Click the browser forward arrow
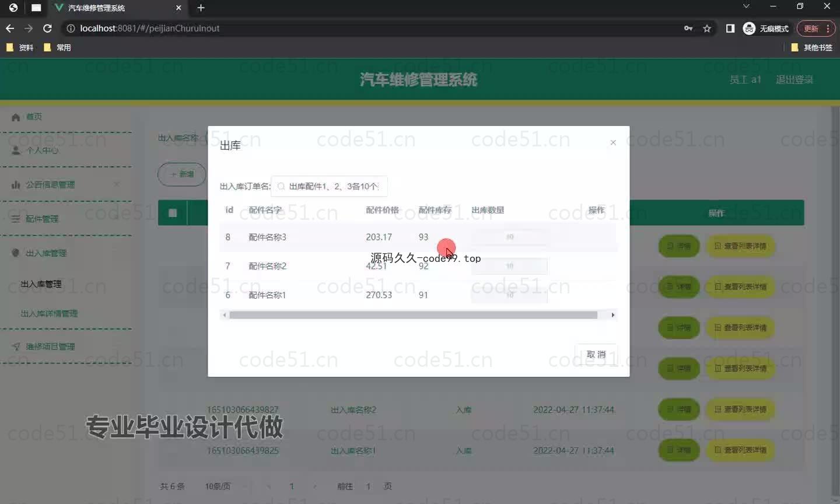 29,29
